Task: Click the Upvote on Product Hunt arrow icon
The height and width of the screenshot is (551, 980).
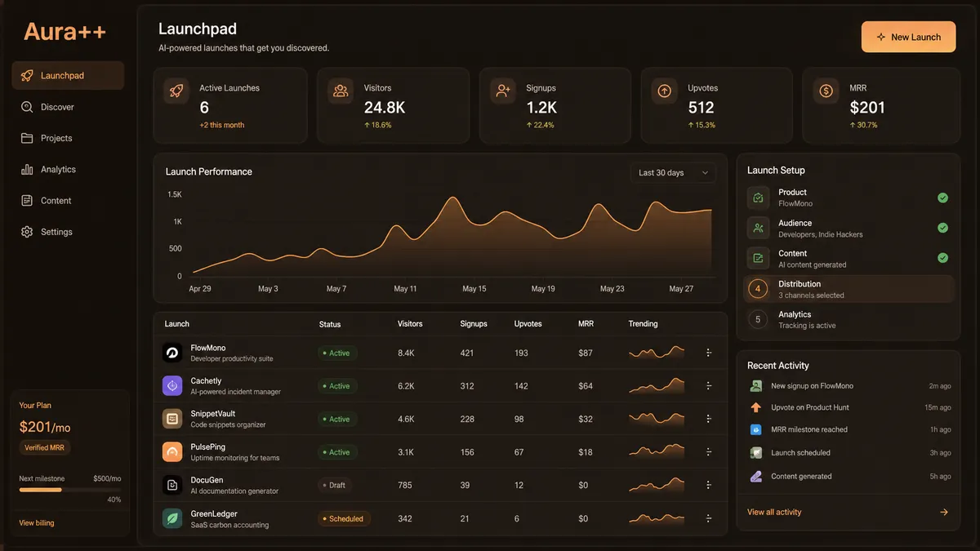Action: 756,407
